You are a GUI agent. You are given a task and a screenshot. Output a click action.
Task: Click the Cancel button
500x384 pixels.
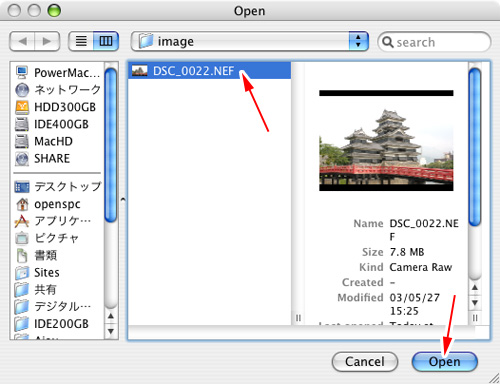click(x=365, y=362)
